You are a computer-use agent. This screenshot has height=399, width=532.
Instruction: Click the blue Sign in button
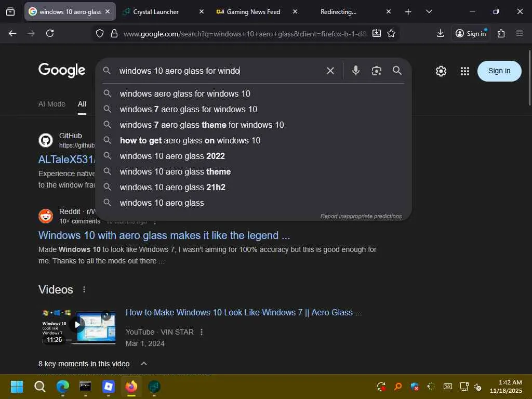pos(499,71)
